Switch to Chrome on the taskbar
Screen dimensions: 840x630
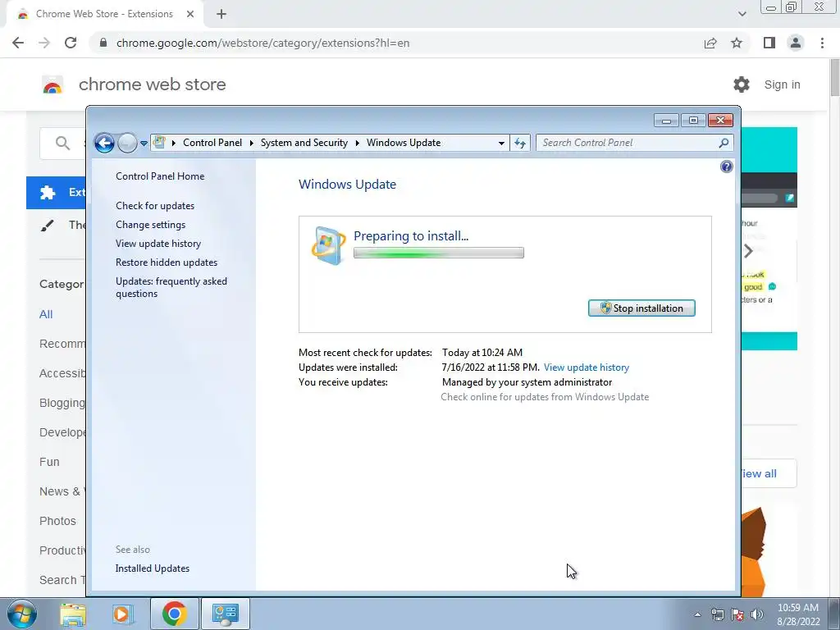click(174, 614)
